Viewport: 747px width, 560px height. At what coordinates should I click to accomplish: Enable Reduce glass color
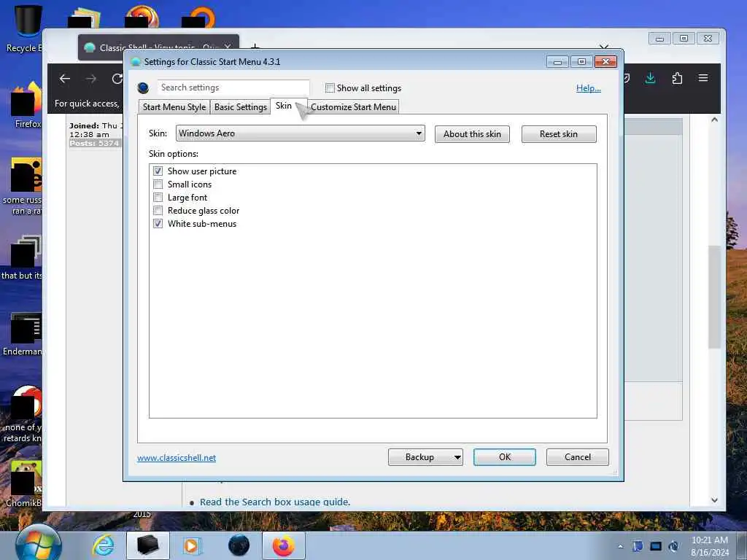click(x=158, y=211)
